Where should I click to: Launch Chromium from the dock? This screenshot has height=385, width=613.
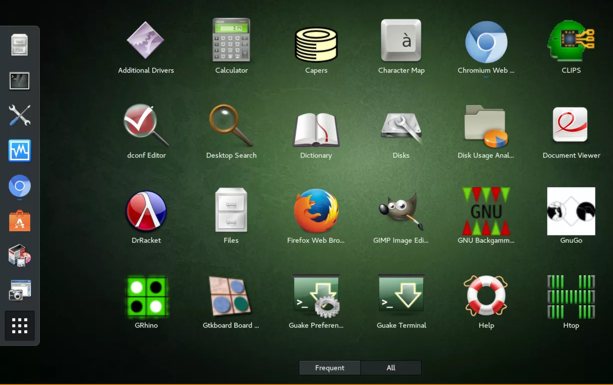pos(20,186)
